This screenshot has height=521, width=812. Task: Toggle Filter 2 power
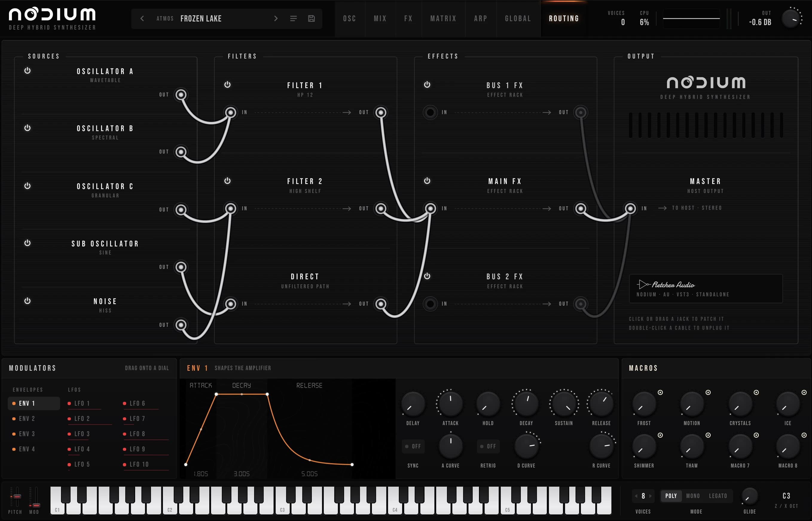coord(228,181)
